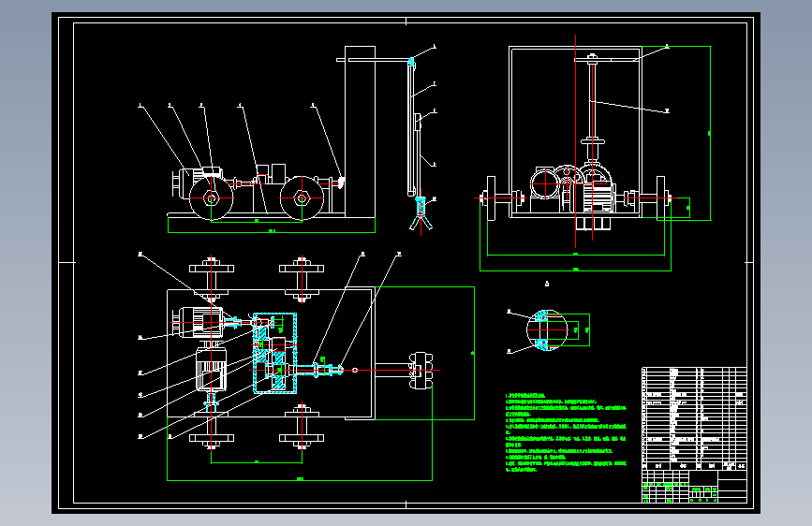Click the cyan pulley at the top of the hanging arm
812x526 pixels.
coord(412,63)
